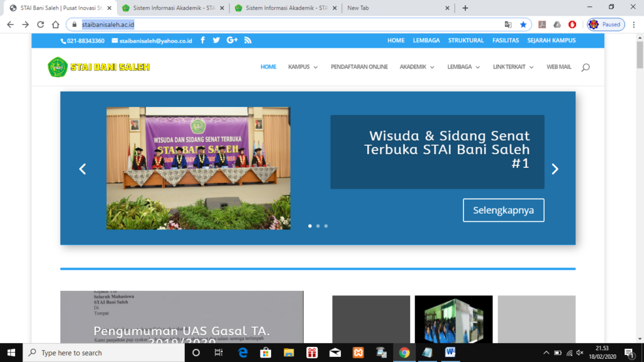Show hidden system tray icons

click(x=546, y=353)
